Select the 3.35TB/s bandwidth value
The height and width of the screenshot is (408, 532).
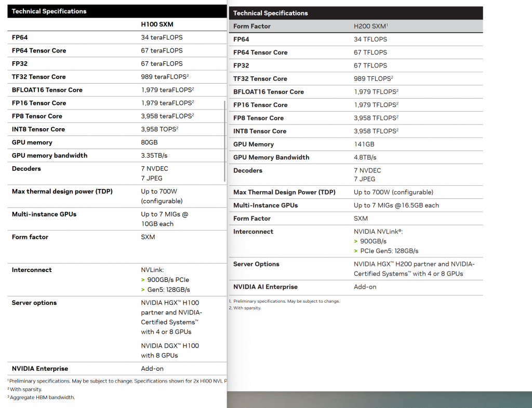tap(153, 155)
